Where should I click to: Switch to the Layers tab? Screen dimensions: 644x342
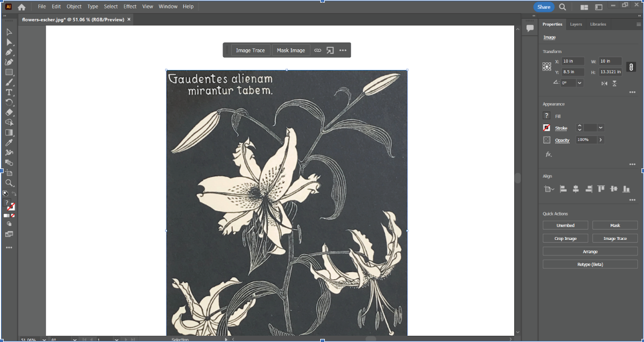(576, 24)
